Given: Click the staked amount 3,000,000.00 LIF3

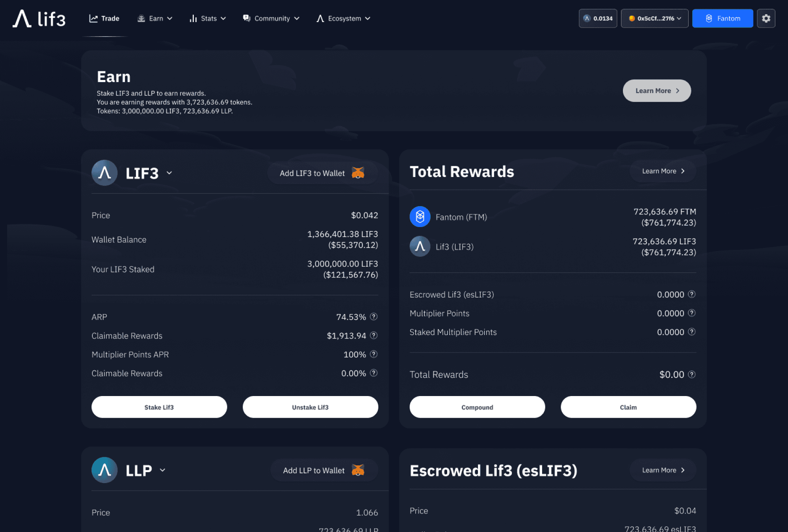Looking at the screenshot, I should (342, 264).
